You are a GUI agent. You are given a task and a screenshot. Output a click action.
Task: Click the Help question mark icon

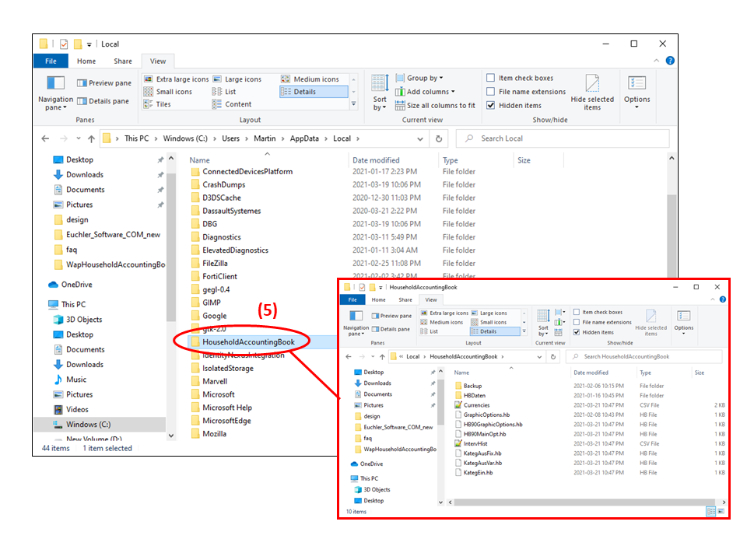pos(670,61)
